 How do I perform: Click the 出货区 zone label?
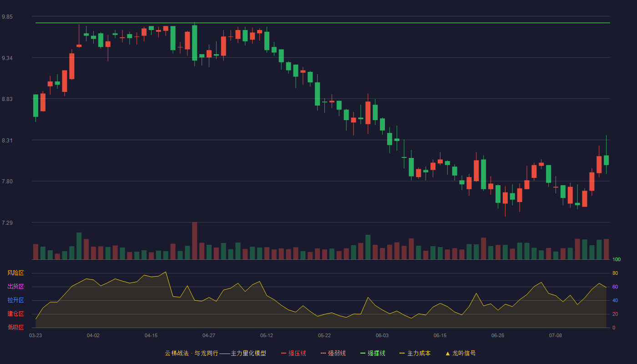click(x=15, y=287)
